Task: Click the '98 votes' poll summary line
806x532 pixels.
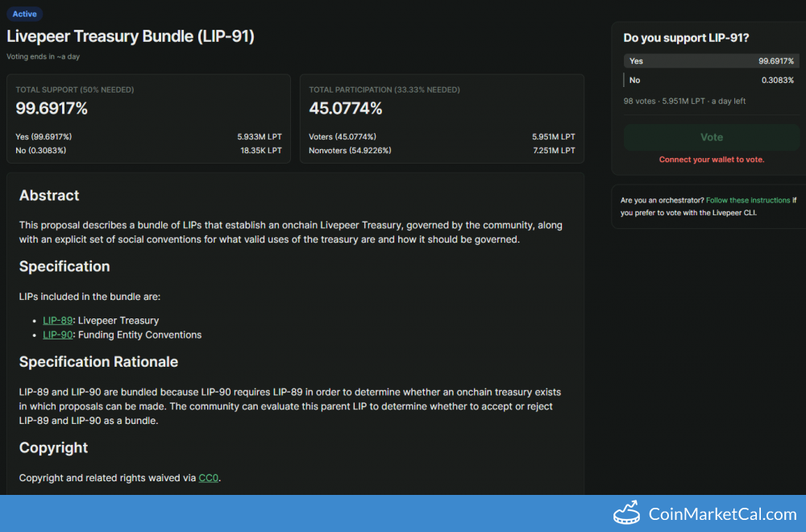Action: 684,101
